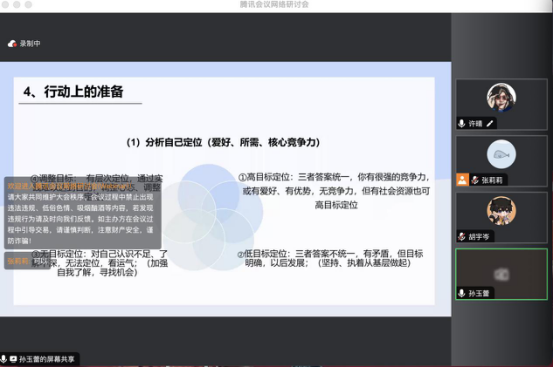
Task: Click the slide heading 4、行动上的准备
Action: pos(73,92)
